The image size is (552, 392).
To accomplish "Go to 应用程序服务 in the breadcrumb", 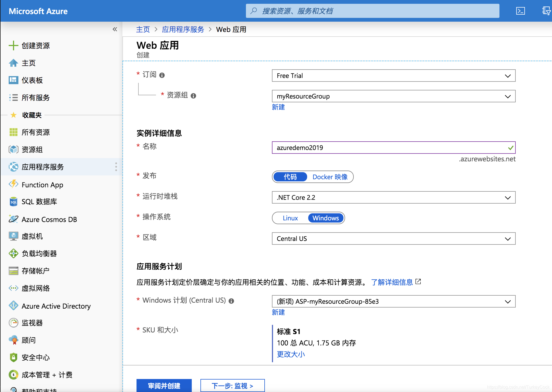I will [x=183, y=29].
